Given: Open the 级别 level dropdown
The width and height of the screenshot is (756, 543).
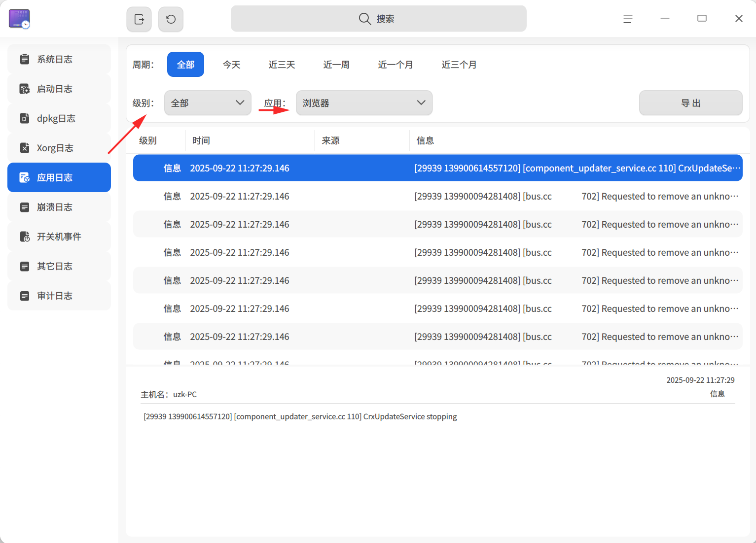Looking at the screenshot, I should 208,103.
